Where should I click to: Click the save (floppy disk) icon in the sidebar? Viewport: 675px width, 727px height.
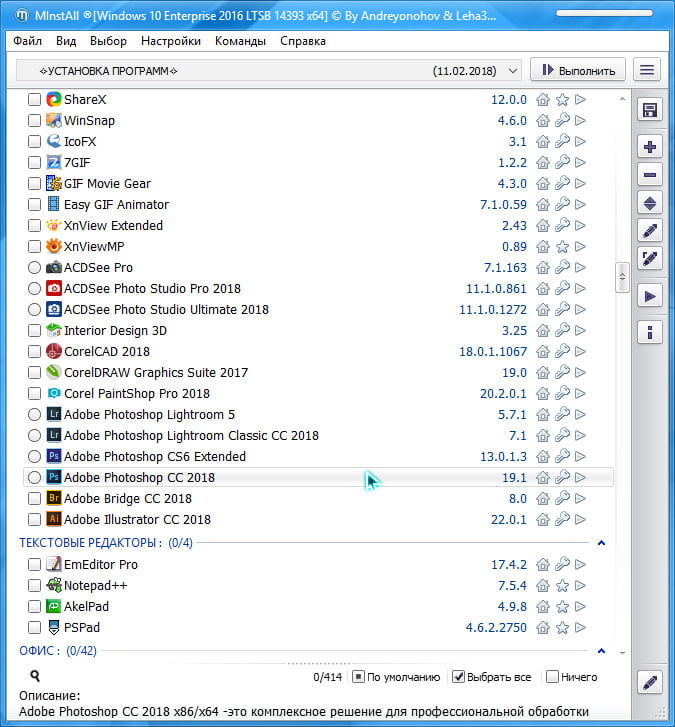650,110
